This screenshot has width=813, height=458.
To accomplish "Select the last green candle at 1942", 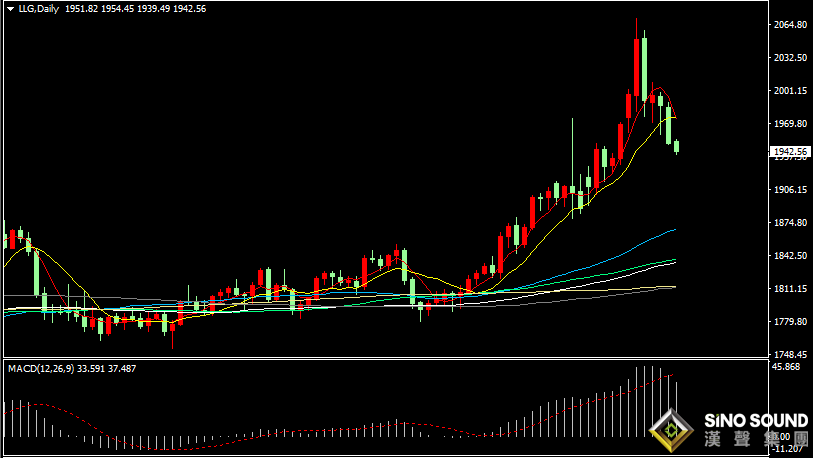I will tap(676, 146).
